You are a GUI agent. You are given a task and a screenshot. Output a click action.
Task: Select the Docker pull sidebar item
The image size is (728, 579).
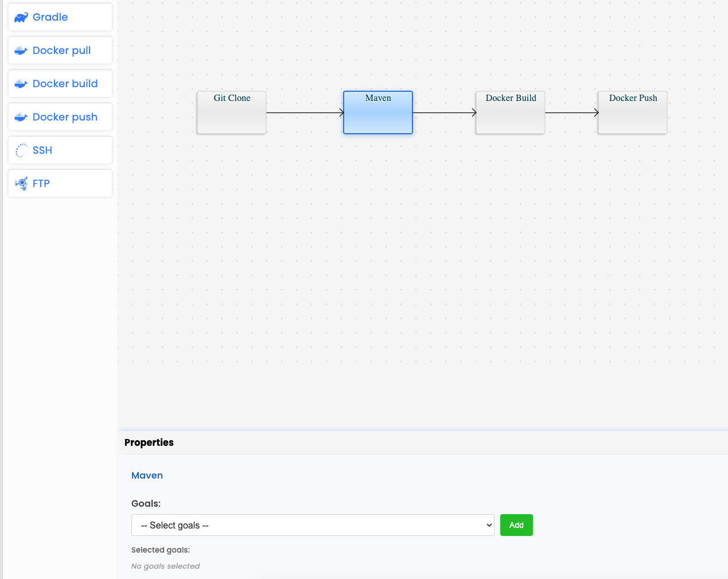point(60,50)
